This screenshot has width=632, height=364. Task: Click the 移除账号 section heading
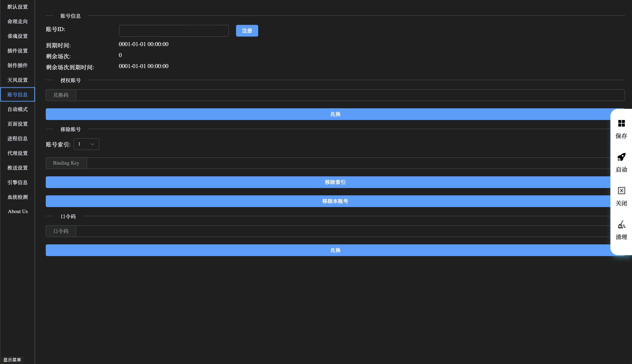70,129
